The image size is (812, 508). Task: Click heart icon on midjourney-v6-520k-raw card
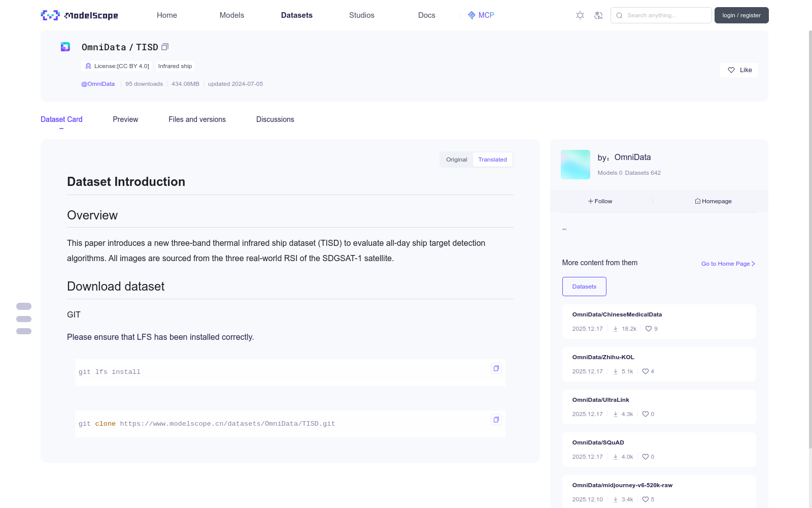(x=646, y=499)
